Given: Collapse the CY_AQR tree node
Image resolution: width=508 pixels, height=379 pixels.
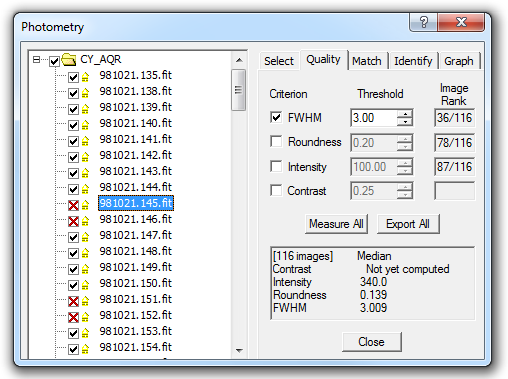Looking at the screenshot, I should tap(36, 60).
